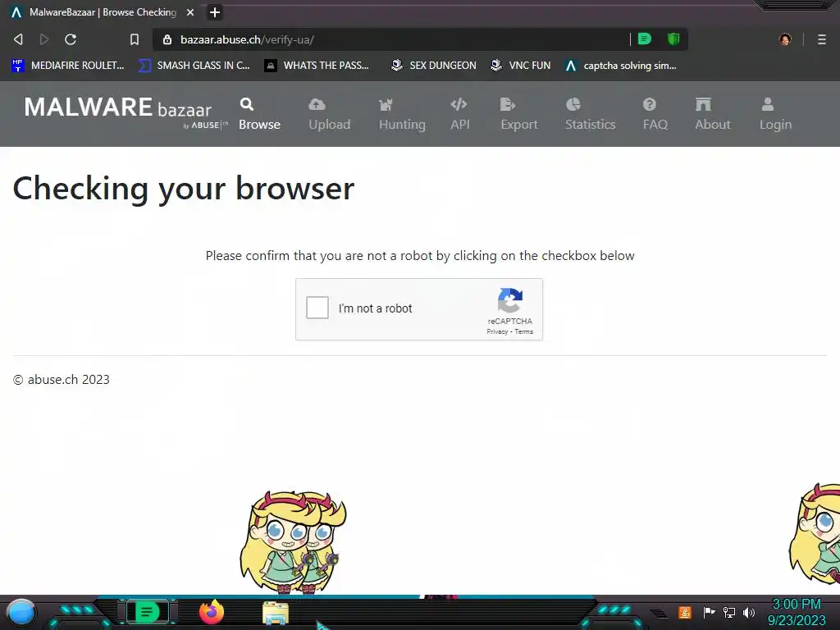This screenshot has width=840, height=630.
Task: Open File Explorer from the taskbar
Action: point(276,613)
